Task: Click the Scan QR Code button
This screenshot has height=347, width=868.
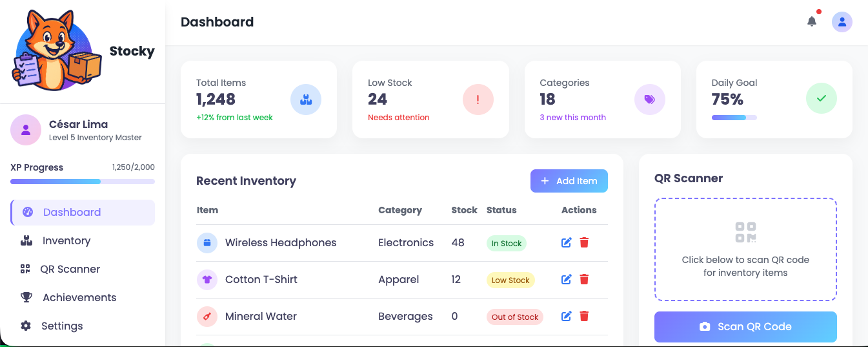Action: pos(745,327)
